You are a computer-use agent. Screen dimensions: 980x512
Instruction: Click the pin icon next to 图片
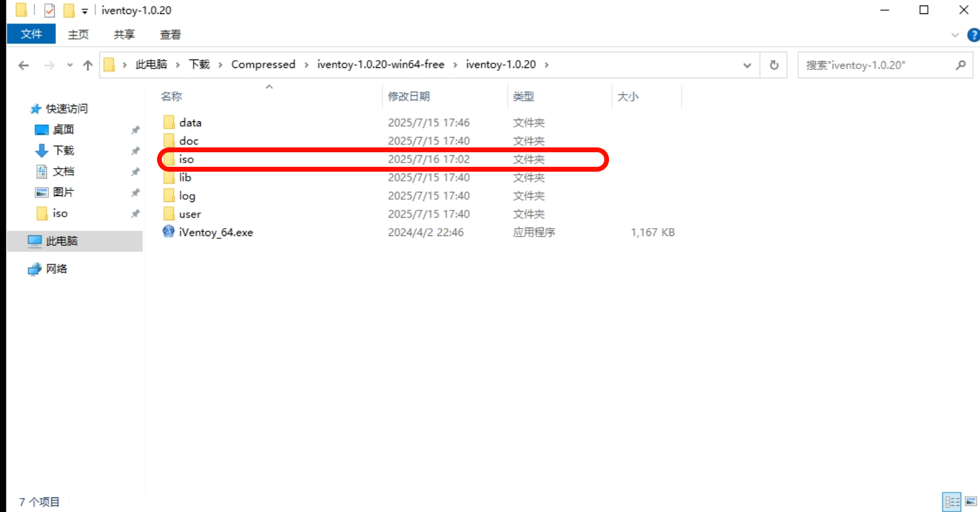136,192
